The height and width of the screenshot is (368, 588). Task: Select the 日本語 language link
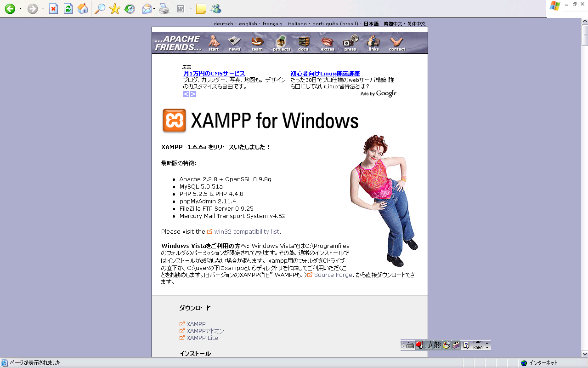[x=371, y=24]
